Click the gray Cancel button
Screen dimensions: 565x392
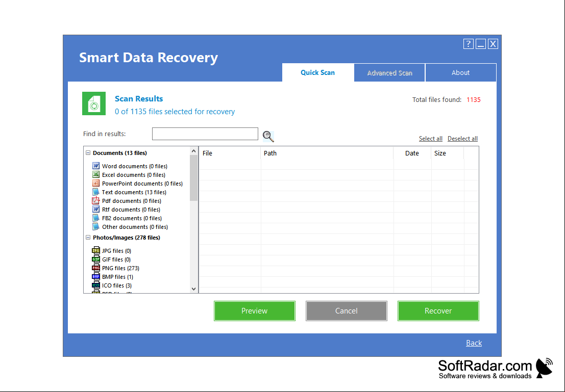pyautogui.click(x=346, y=311)
